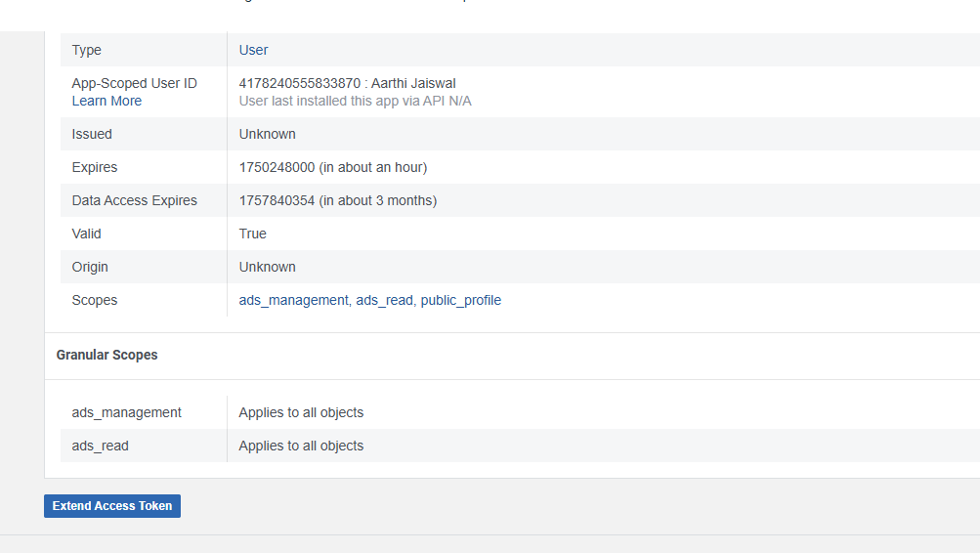Click 'Applies to all objects' beside ads_read
Screen dimensions: 980x553
tap(301, 446)
